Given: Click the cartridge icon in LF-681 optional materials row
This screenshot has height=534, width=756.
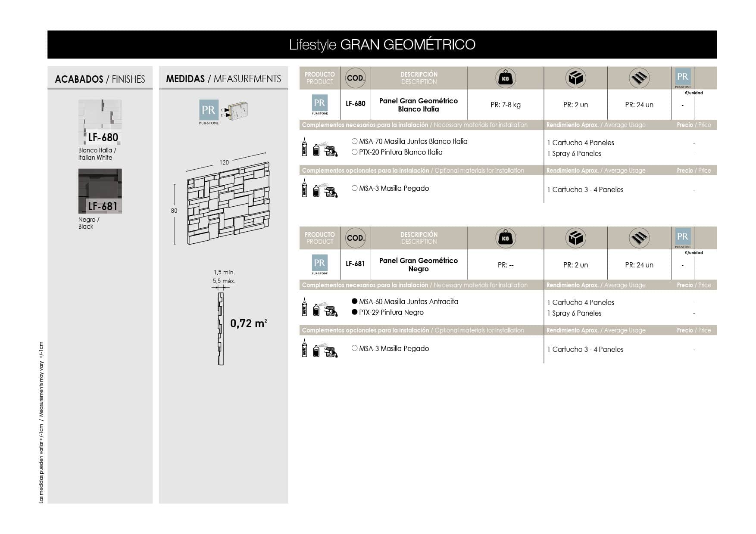Looking at the screenshot, I should coord(304,348).
